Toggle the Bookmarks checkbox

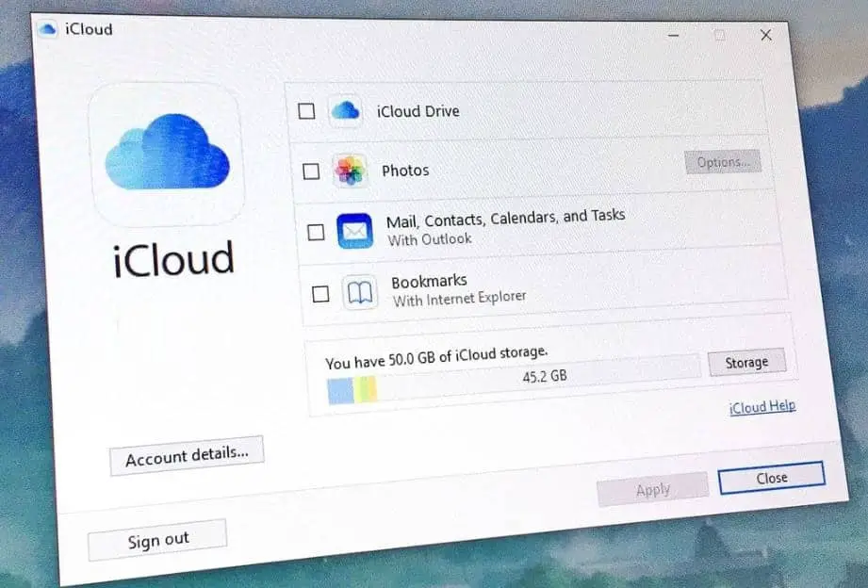pyautogui.click(x=320, y=293)
